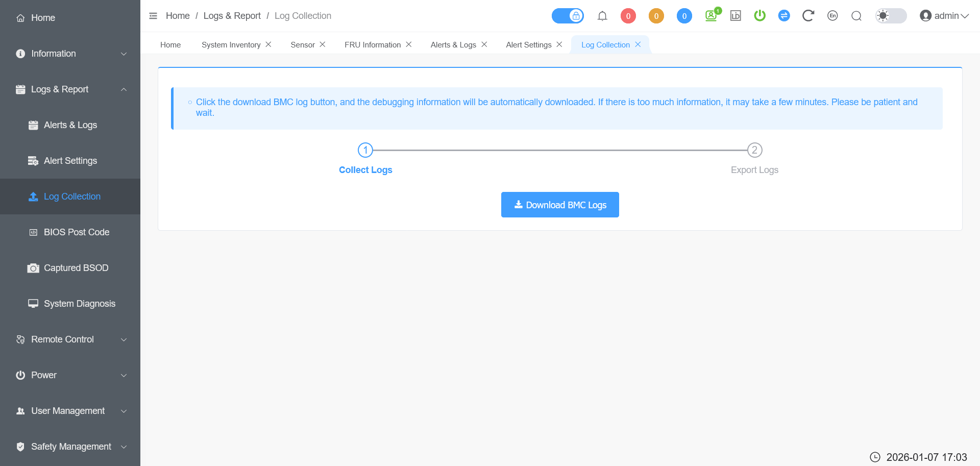Screen dimensions: 980x466
Task: Click the red critical alert counter
Action: click(x=628, y=16)
